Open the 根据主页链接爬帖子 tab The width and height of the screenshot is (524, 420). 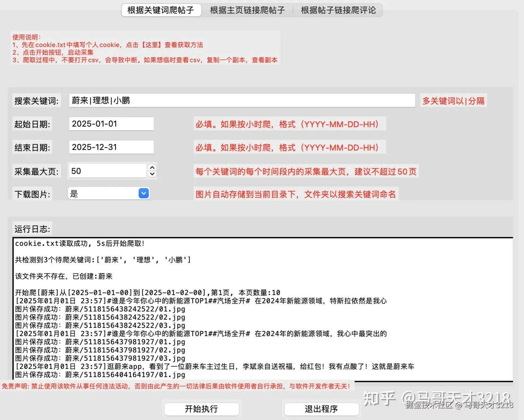247,10
